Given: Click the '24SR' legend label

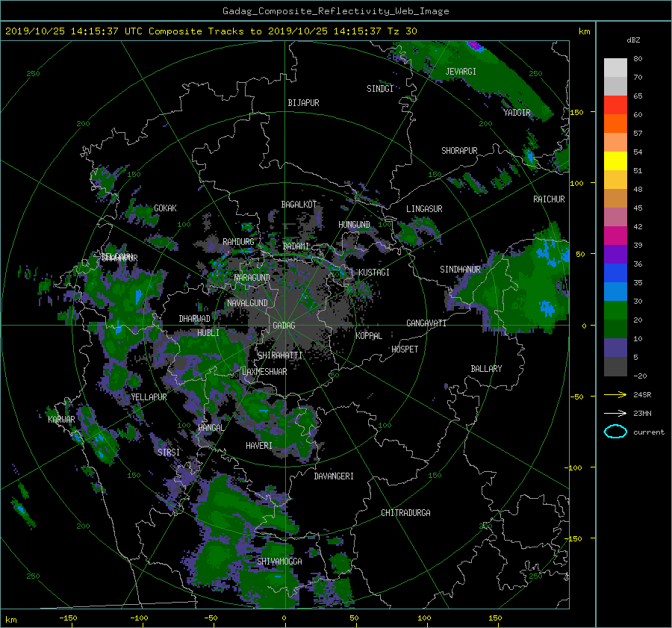Looking at the screenshot, I should tap(642, 394).
